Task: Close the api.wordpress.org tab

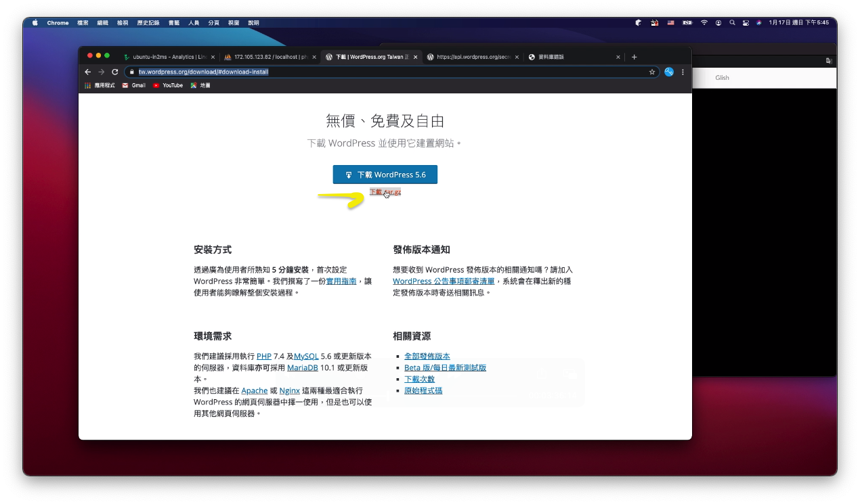Action: (517, 57)
